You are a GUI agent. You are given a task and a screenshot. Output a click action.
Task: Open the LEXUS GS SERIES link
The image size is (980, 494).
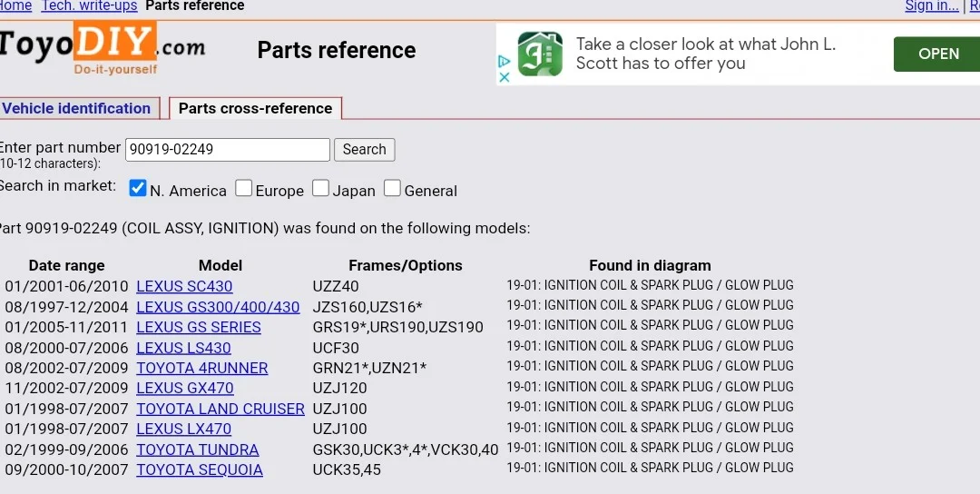point(199,327)
